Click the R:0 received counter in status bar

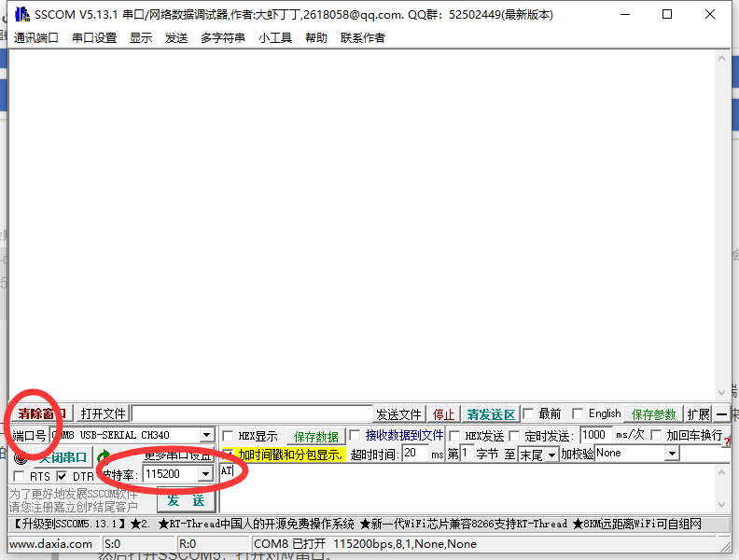pyautogui.click(x=188, y=544)
